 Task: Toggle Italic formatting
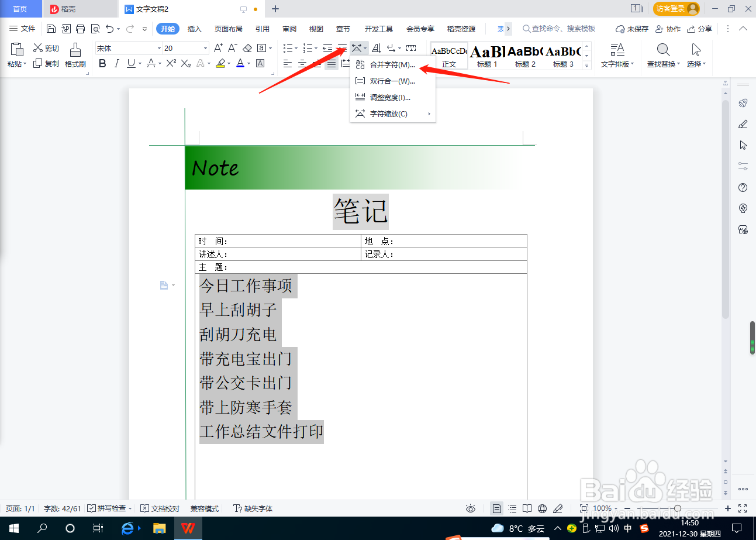pyautogui.click(x=116, y=63)
